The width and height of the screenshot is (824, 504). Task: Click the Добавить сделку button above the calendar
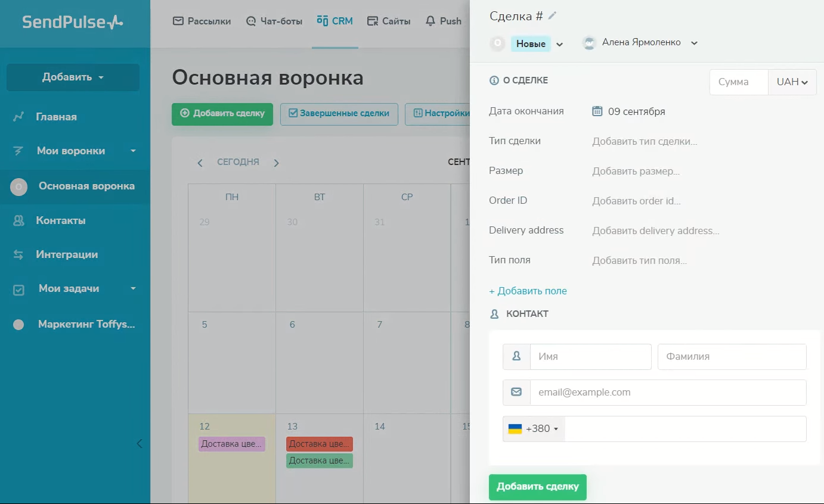(222, 113)
